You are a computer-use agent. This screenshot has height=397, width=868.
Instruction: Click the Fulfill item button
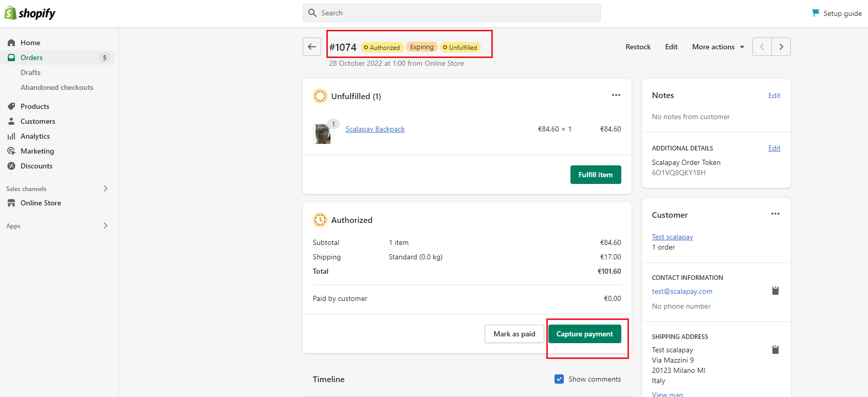click(596, 175)
